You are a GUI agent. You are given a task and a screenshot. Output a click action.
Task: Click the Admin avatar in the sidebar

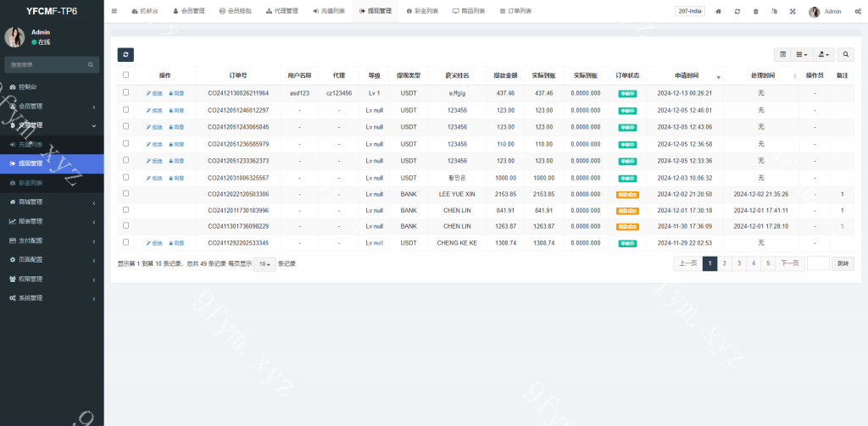14,37
